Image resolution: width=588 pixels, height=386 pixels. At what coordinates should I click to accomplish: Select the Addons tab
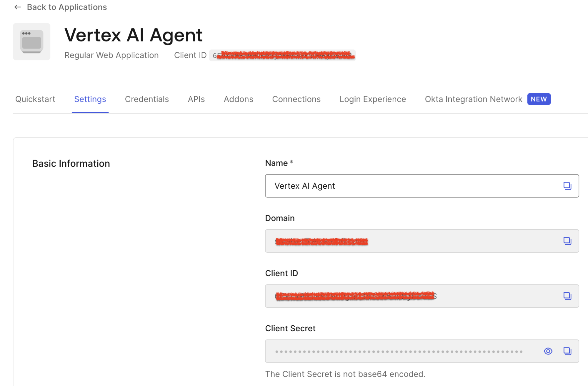pyautogui.click(x=238, y=99)
